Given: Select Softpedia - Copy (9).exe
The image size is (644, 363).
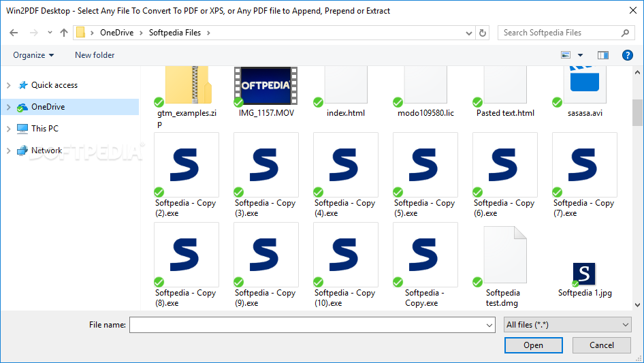Looking at the screenshot, I should tap(266, 265).
